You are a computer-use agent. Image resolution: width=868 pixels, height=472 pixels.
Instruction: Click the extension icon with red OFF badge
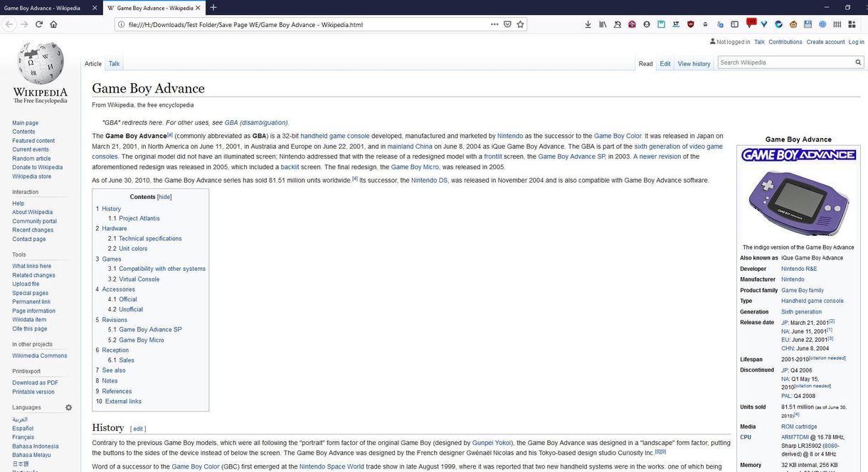coord(751,23)
